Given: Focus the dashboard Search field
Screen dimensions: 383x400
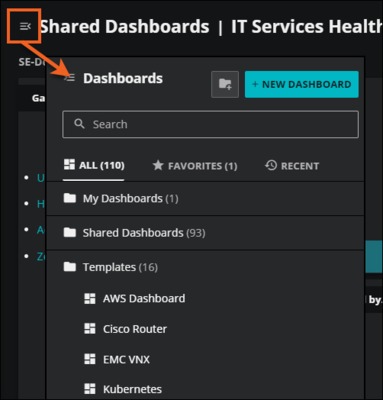Looking at the screenshot, I should pos(210,124).
